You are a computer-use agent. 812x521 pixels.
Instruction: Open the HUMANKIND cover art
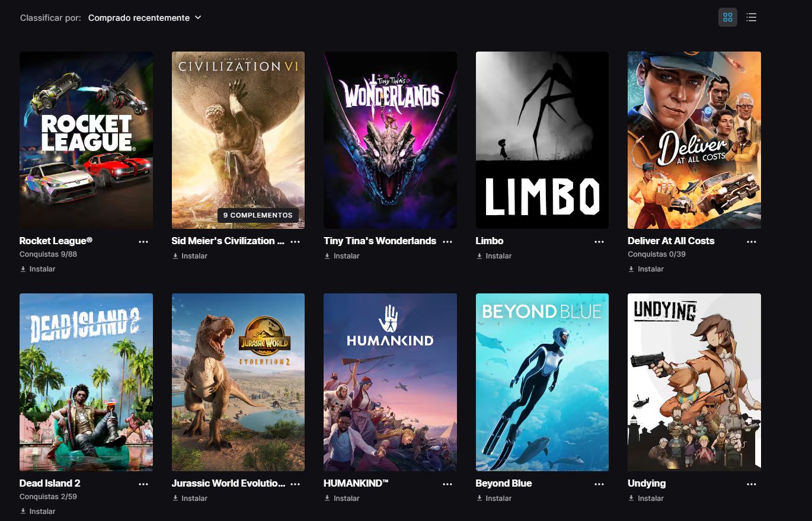390,382
